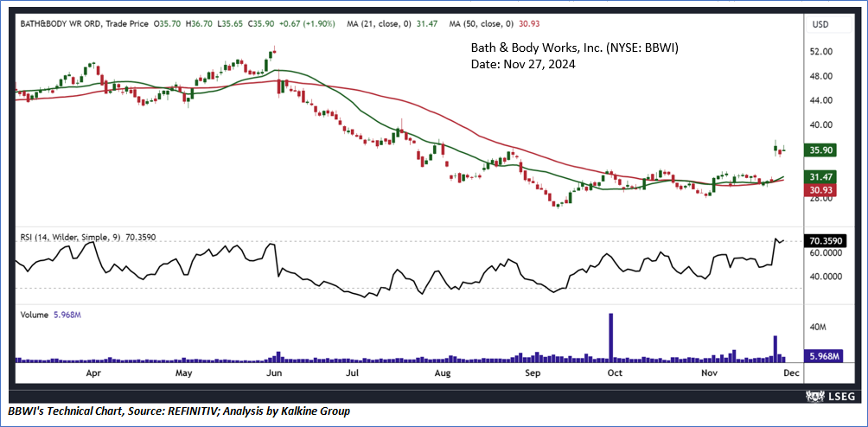Click the 40M volume axis label
This screenshot has width=868, height=427.
click(816, 327)
